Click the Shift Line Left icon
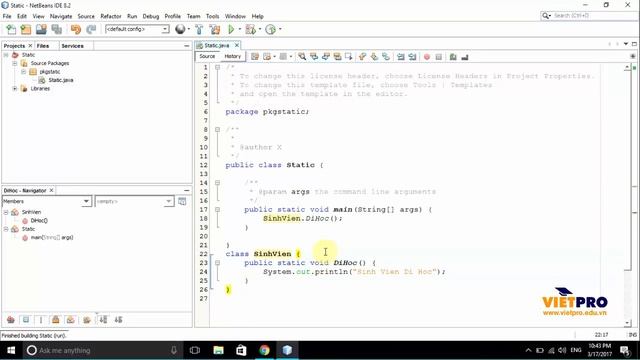The width and height of the screenshot is (640, 360). tap(401, 57)
